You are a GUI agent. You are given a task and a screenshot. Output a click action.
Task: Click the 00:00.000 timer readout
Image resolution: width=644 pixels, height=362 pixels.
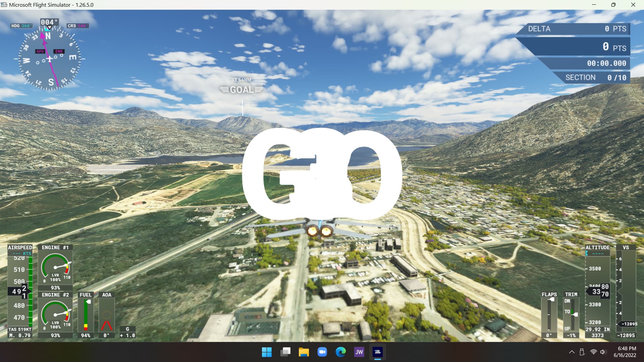click(x=606, y=63)
